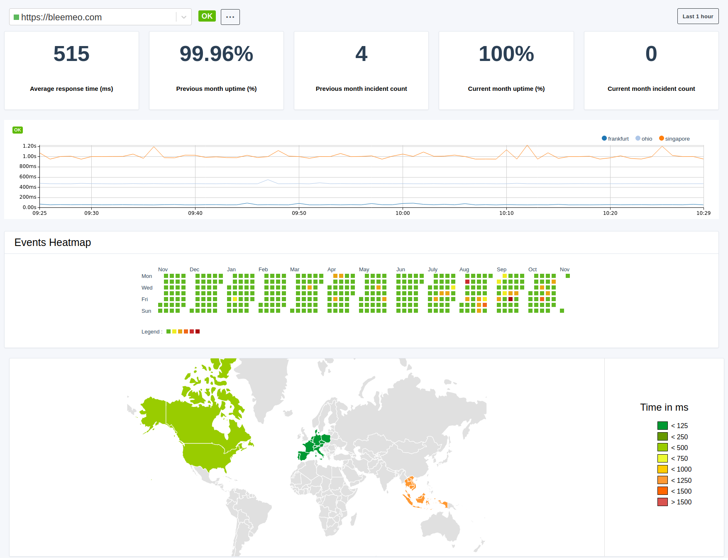This screenshot has width=728, height=560.
Task: Select the "Previous month uptime" stat card
Action: point(216,71)
